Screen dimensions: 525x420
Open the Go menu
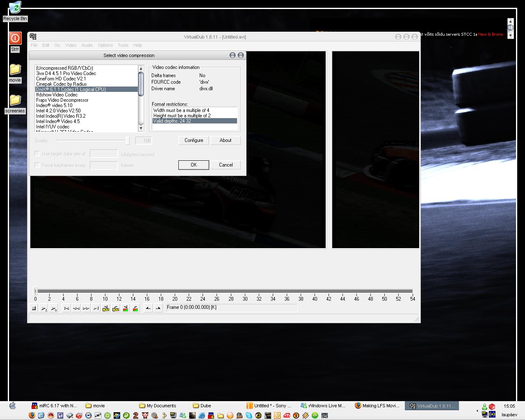57,45
